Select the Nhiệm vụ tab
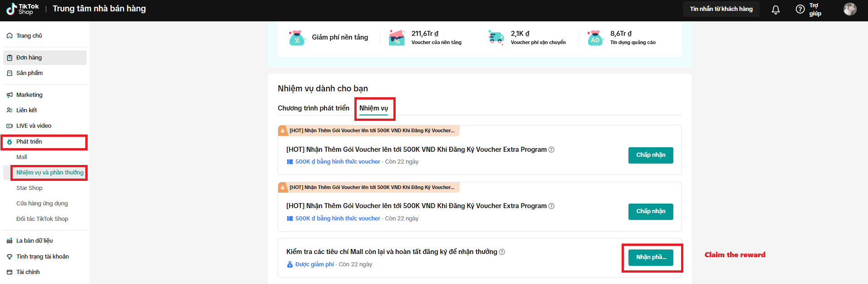Image resolution: width=868 pixels, height=284 pixels. 373,108
